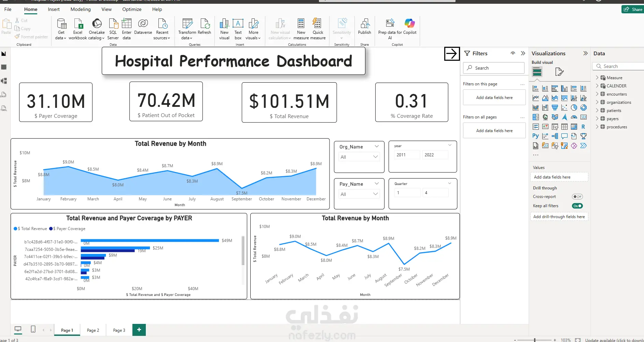
Task: Choose the slicer visual
Action: (555, 127)
